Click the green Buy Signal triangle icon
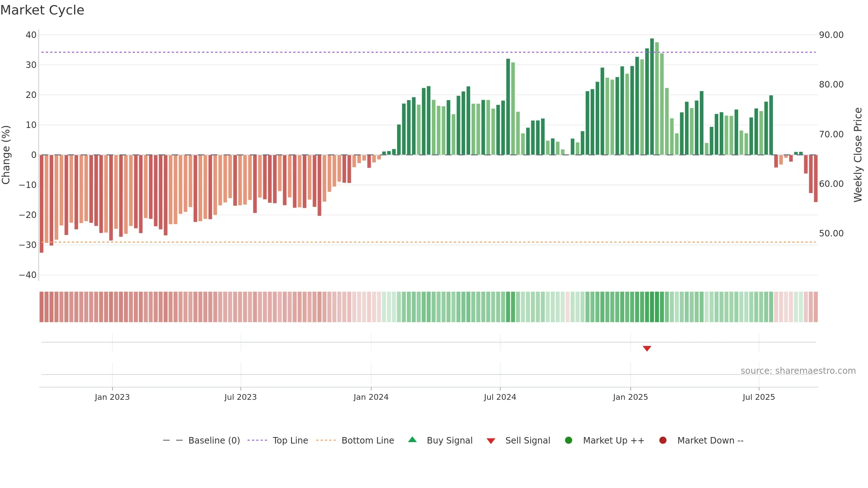The height and width of the screenshot is (488, 868). [x=412, y=440]
